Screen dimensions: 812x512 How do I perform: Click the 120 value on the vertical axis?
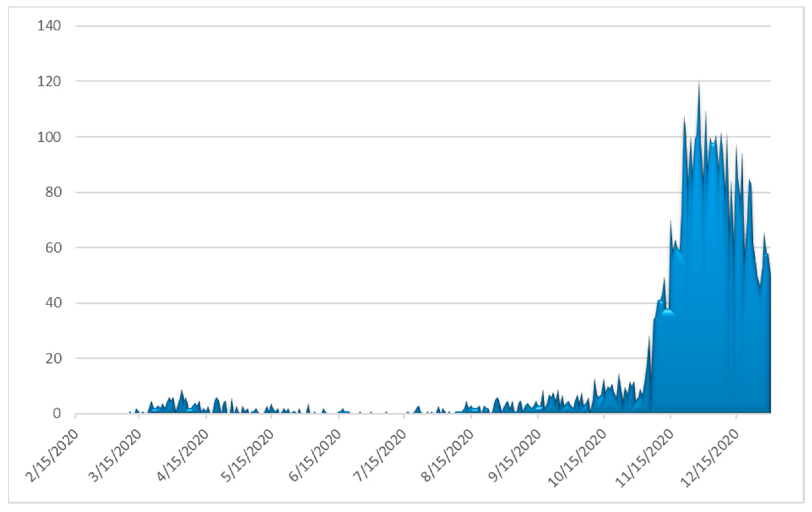coord(49,81)
